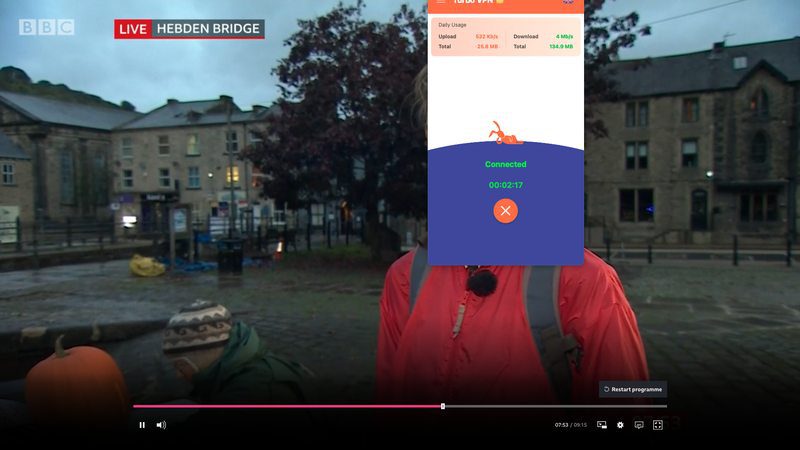The width and height of the screenshot is (800, 450).
Task: Click the Restart programme button
Action: pyautogui.click(x=633, y=389)
